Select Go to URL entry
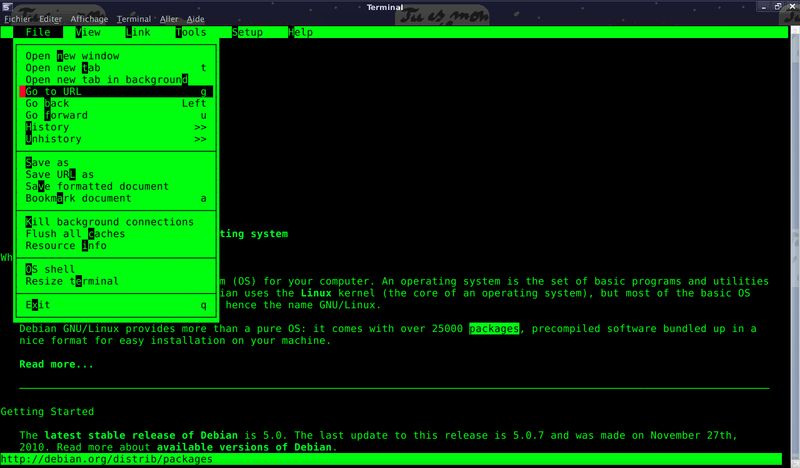 (116, 91)
